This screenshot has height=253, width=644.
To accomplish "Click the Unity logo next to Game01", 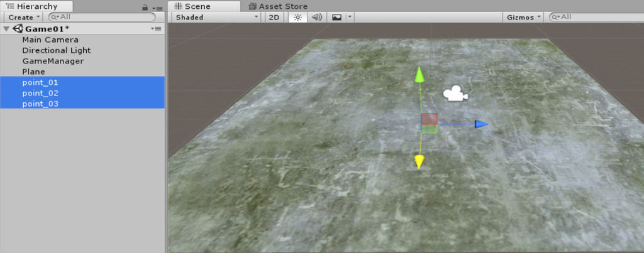I will 18,29.
